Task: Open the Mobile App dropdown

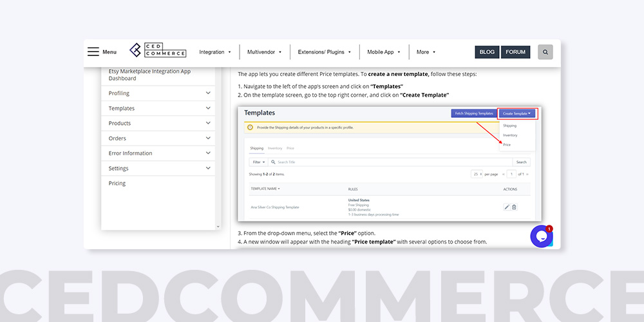Action: coord(384,52)
